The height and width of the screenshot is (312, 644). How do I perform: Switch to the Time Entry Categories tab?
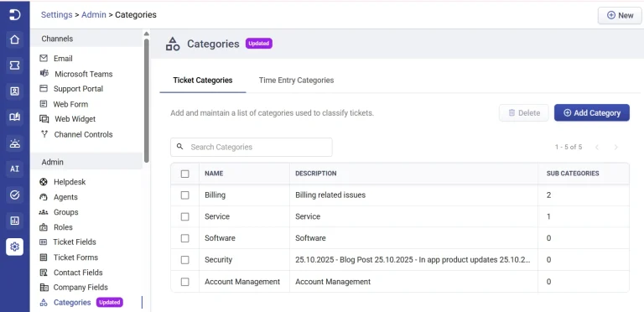point(296,81)
